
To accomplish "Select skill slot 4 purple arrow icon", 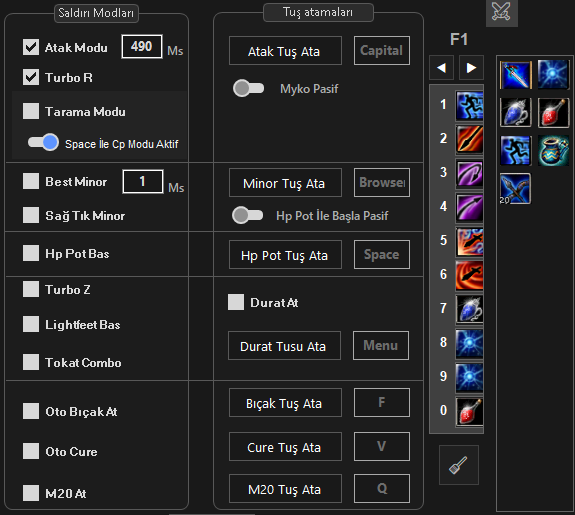I will pyautogui.click(x=469, y=208).
